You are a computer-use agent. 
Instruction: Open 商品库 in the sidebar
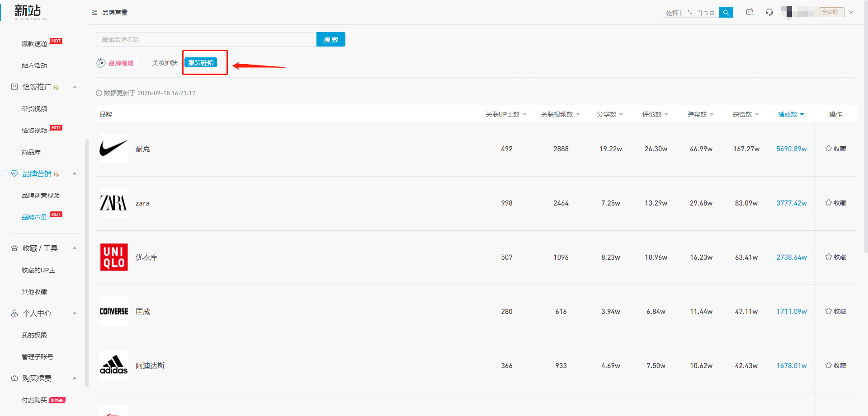31,152
